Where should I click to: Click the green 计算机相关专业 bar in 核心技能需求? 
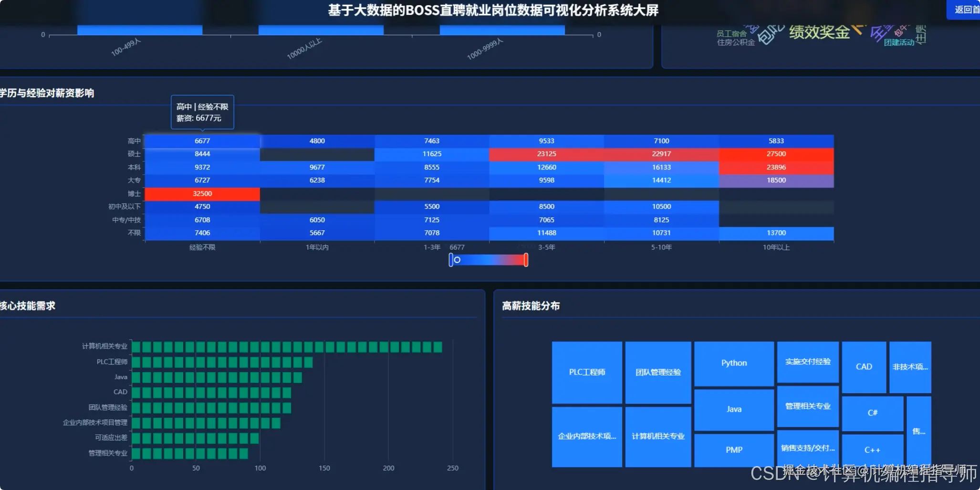click(x=287, y=347)
